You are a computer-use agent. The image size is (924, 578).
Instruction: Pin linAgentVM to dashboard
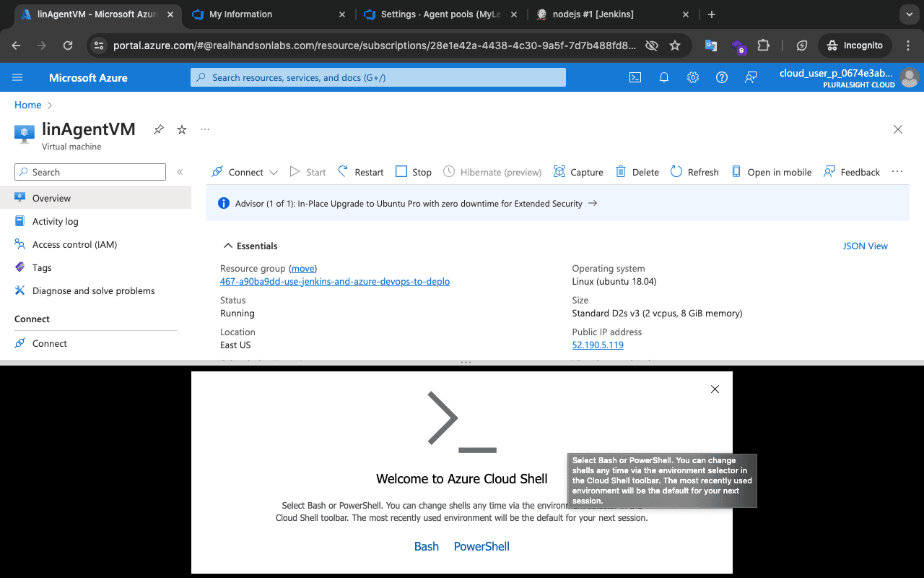pos(159,129)
